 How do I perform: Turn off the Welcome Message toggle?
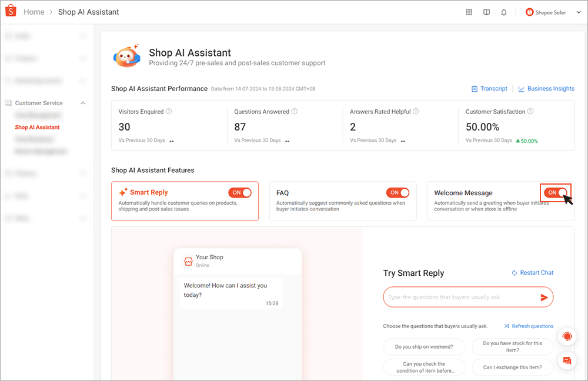[556, 192]
